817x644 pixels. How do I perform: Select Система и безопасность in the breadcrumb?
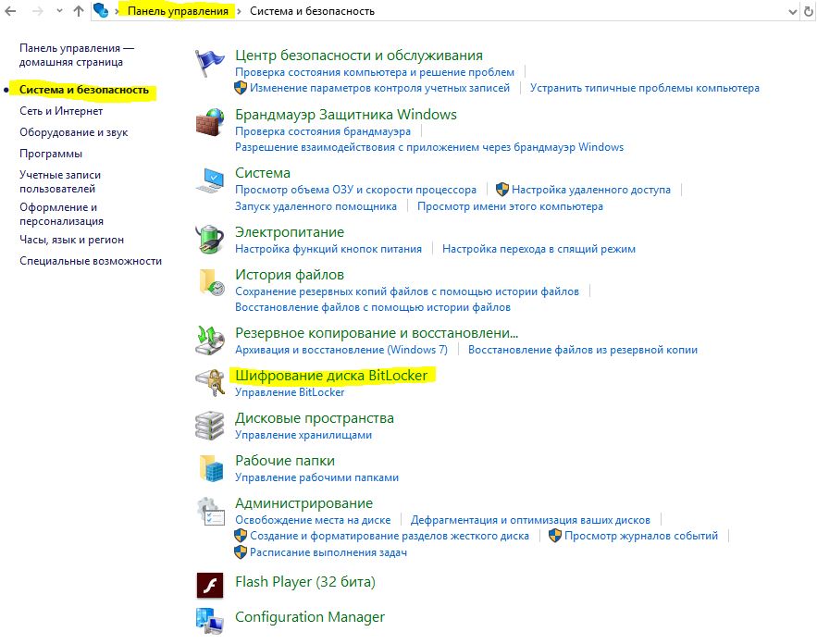[x=312, y=11]
